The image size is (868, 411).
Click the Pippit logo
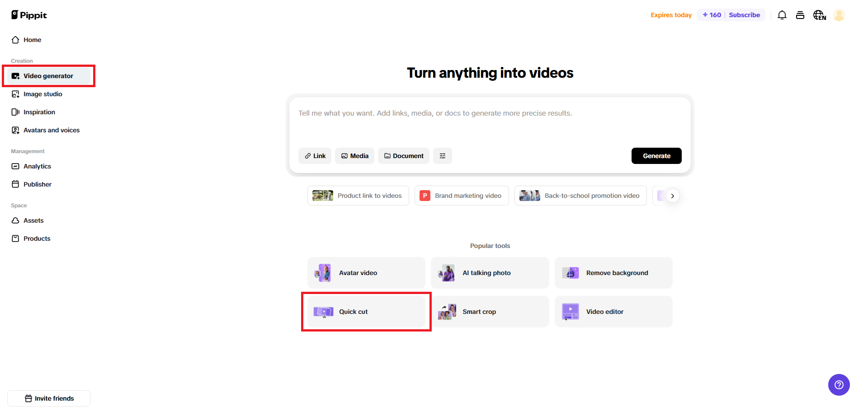[x=29, y=15]
